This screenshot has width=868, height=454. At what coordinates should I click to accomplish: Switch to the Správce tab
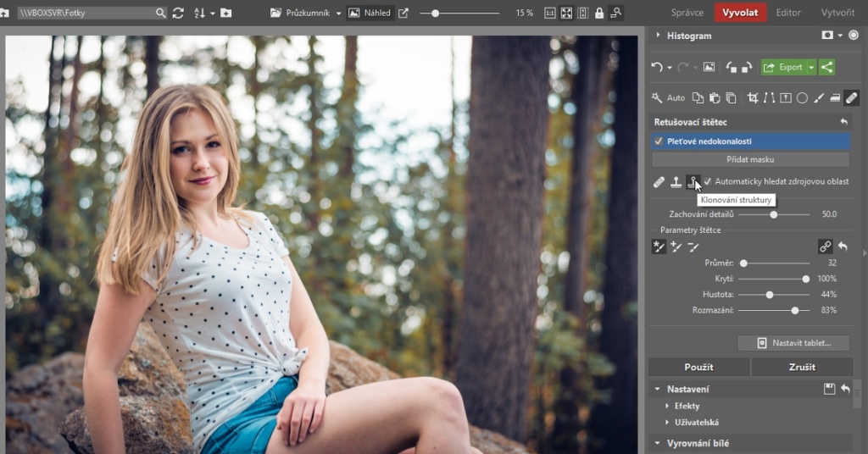click(687, 13)
